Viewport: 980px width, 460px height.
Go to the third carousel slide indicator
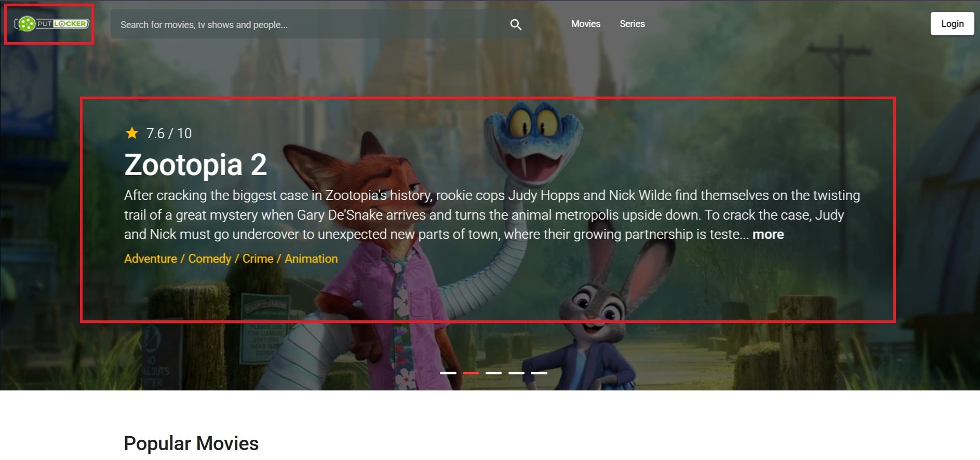point(493,373)
